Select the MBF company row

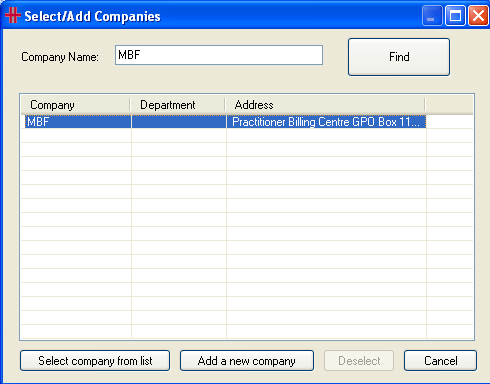pyautogui.click(x=225, y=122)
